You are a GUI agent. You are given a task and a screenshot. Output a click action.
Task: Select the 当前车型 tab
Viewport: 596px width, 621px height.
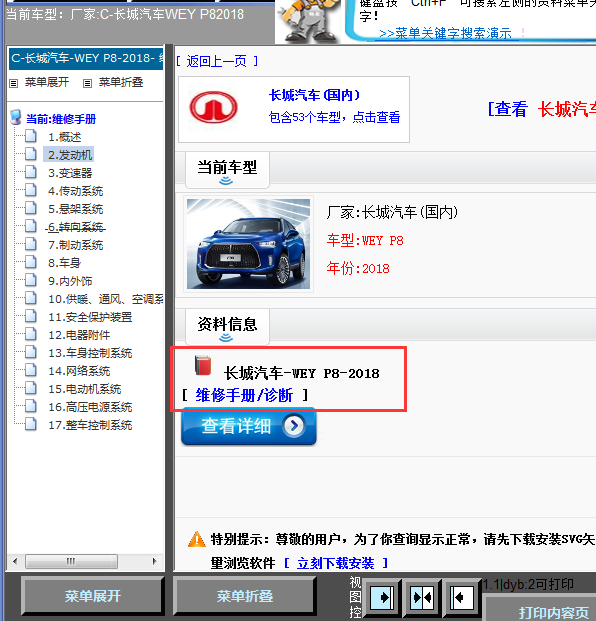click(227, 170)
